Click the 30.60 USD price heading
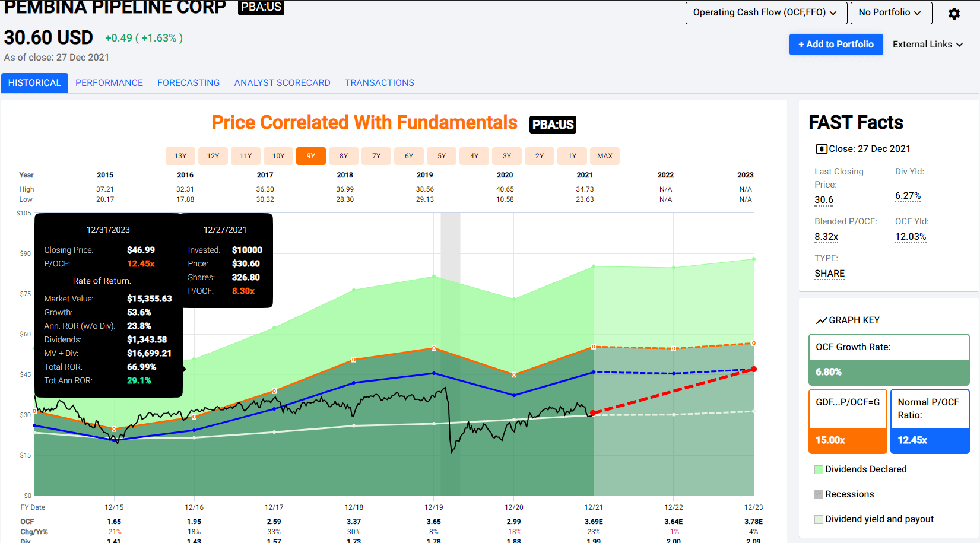Screen dimensions: 980x543 pyautogui.click(x=49, y=37)
